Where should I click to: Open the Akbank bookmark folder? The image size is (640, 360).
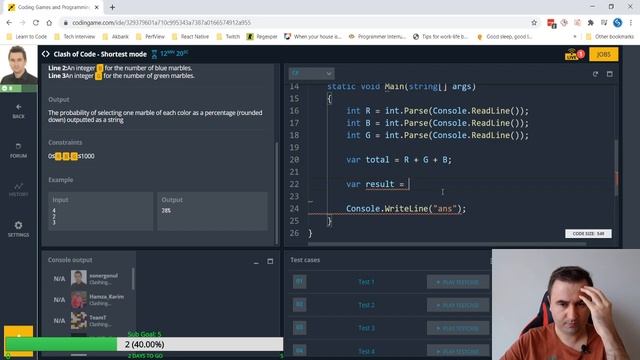116,37
